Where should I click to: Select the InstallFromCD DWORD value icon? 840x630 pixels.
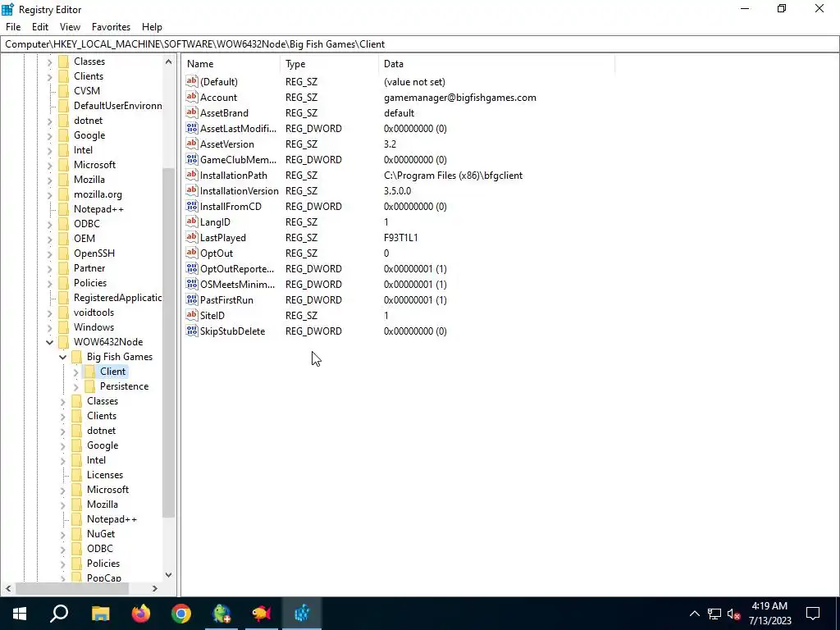[x=192, y=206]
